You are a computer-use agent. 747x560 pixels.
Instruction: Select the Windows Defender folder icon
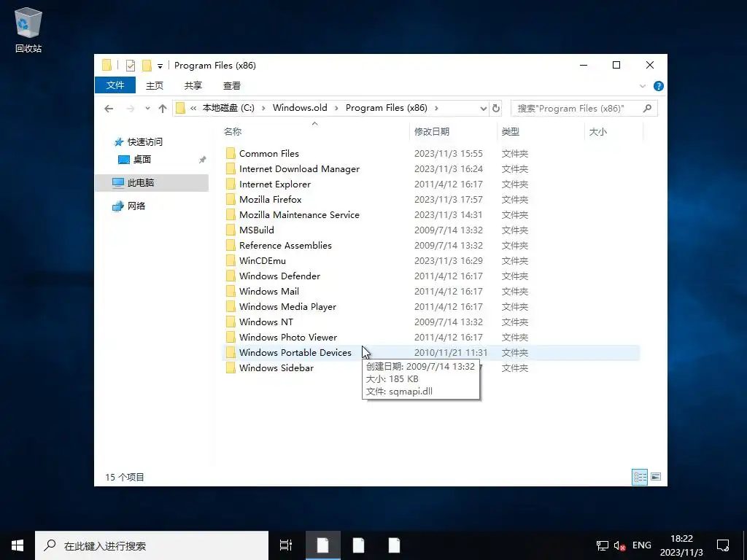(x=231, y=276)
